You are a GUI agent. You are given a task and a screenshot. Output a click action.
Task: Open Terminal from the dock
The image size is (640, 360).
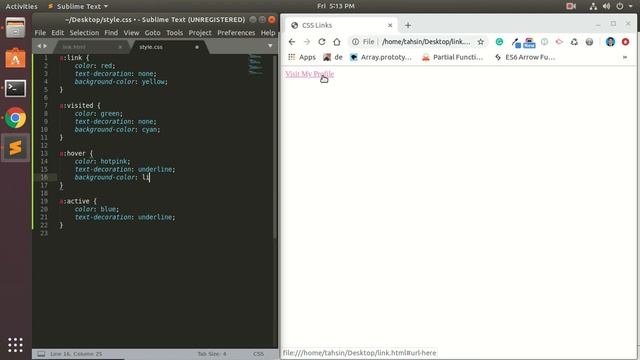pos(16,88)
